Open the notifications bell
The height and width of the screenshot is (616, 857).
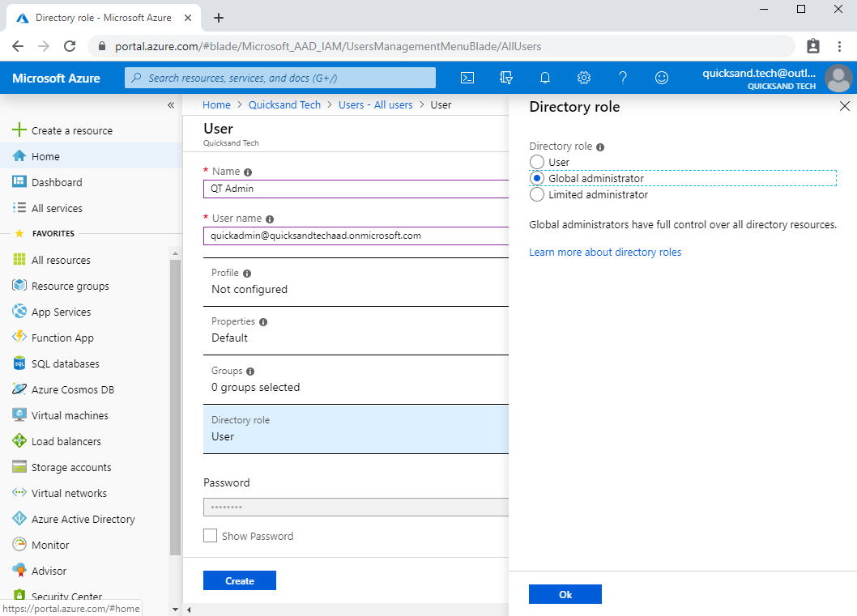545,78
